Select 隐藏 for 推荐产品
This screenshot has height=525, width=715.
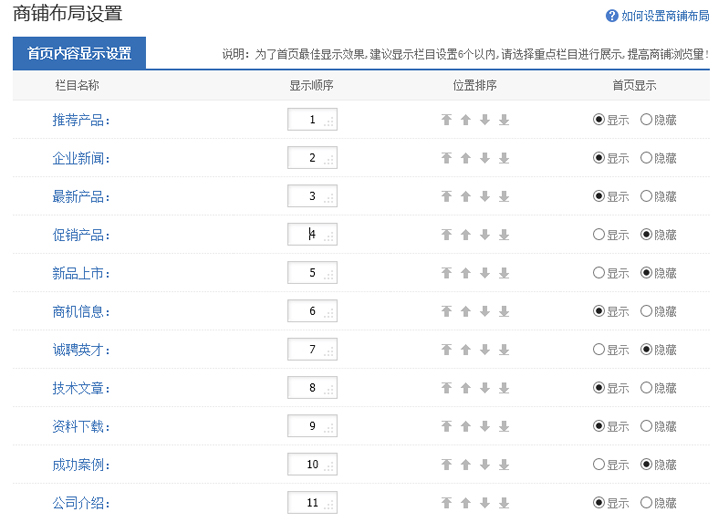[x=646, y=120]
